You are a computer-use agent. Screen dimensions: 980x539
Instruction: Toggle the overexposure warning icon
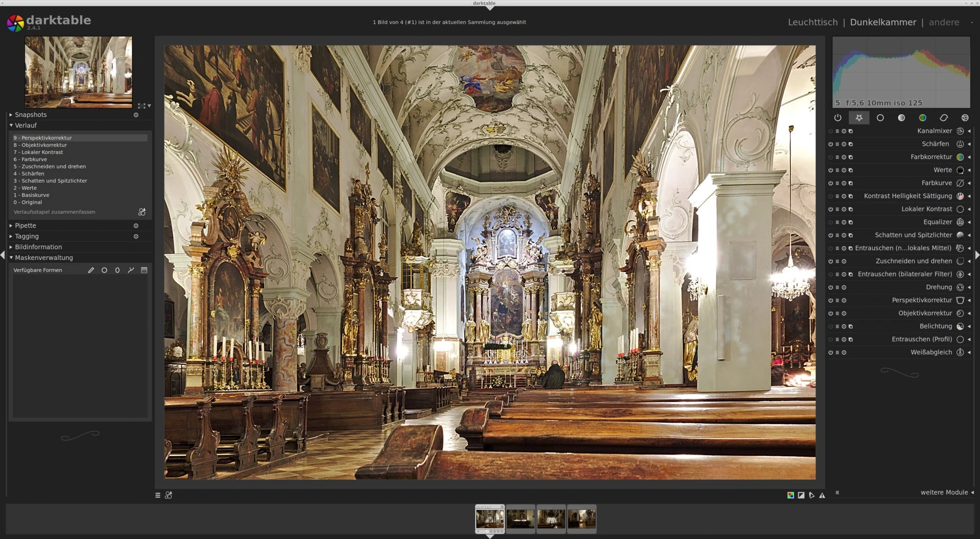point(801,495)
